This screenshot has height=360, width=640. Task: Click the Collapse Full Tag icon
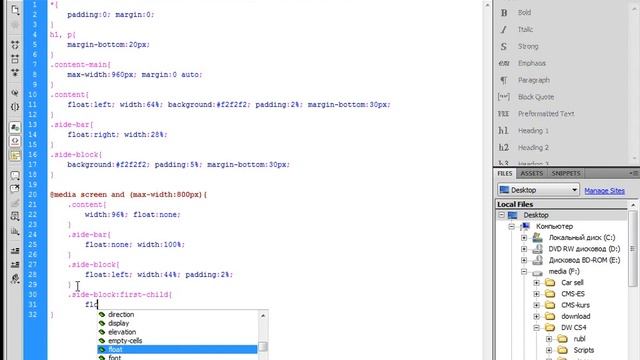click(x=15, y=45)
